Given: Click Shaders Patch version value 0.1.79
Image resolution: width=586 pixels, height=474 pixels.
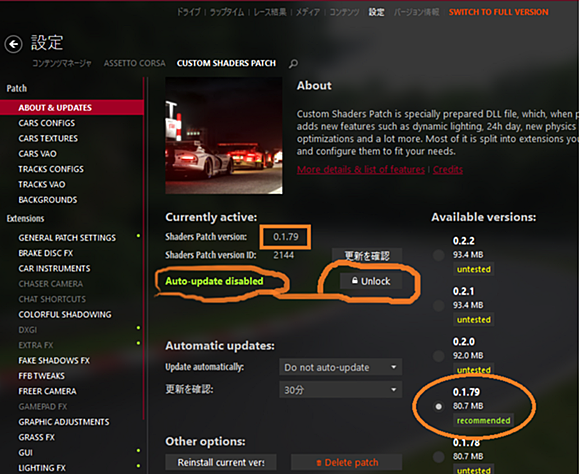Looking at the screenshot, I should click(286, 237).
